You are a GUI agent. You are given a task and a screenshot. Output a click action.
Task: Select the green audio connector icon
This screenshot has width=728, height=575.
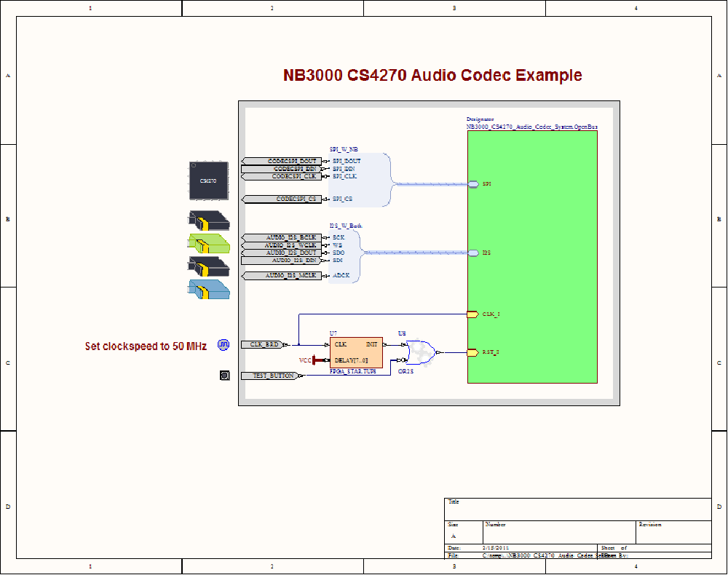[209, 243]
